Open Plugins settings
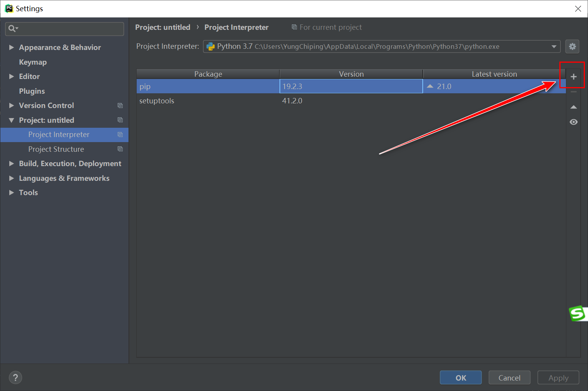588x391 pixels. point(32,91)
